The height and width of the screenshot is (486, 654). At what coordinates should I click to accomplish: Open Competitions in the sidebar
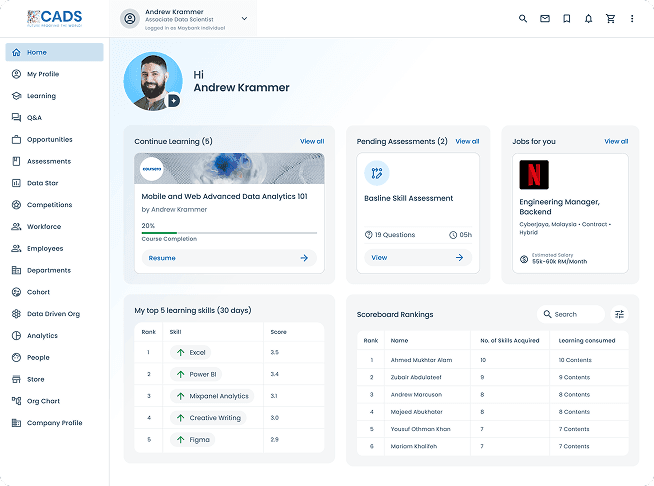point(49,205)
